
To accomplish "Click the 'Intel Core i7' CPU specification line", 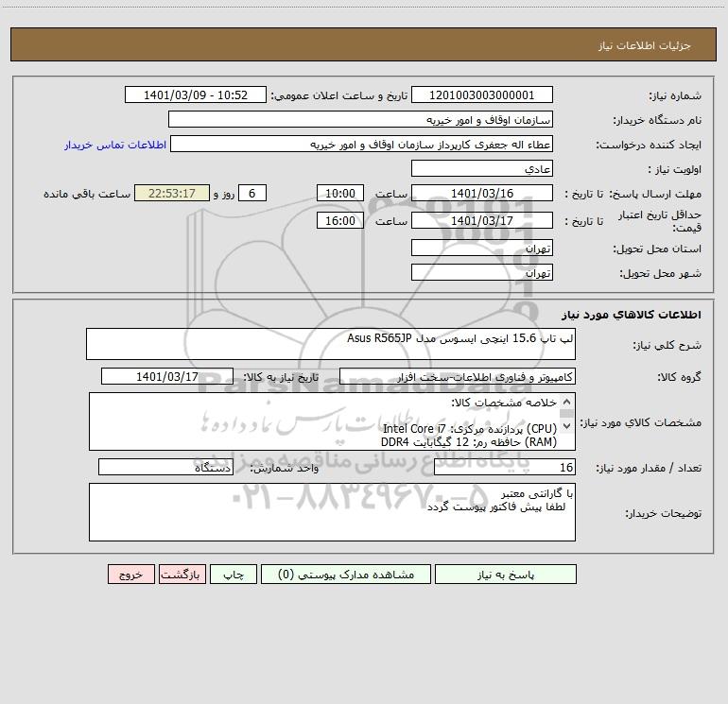I will [469, 428].
